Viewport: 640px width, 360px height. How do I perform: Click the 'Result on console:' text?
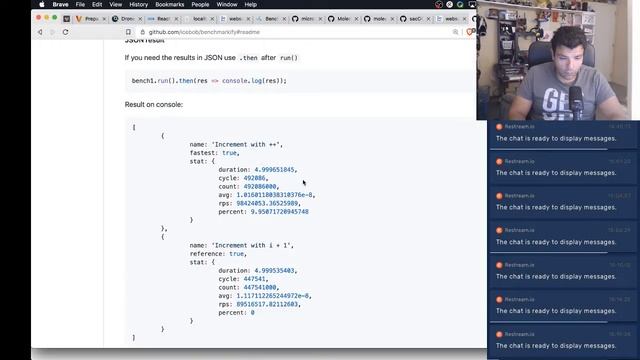(154, 104)
